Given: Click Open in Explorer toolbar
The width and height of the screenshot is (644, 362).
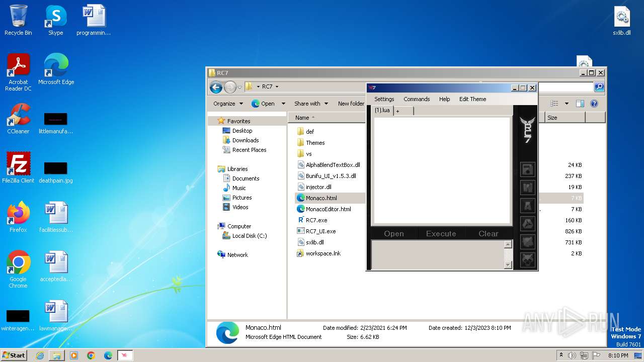Looking at the screenshot, I should pyautogui.click(x=263, y=104).
